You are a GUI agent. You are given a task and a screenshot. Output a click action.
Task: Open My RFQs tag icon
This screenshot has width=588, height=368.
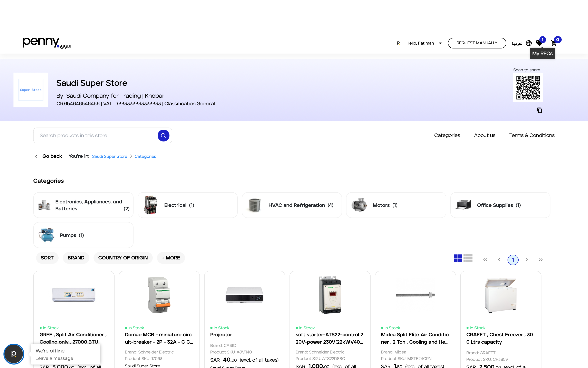[539, 43]
